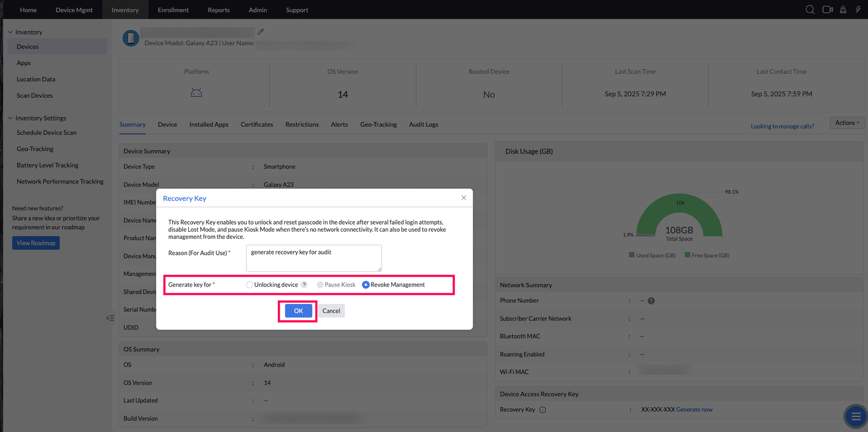This screenshot has height=432, width=868.
Task: Collapse the Inventory Settings section
Action: click(x=10, y=118)
